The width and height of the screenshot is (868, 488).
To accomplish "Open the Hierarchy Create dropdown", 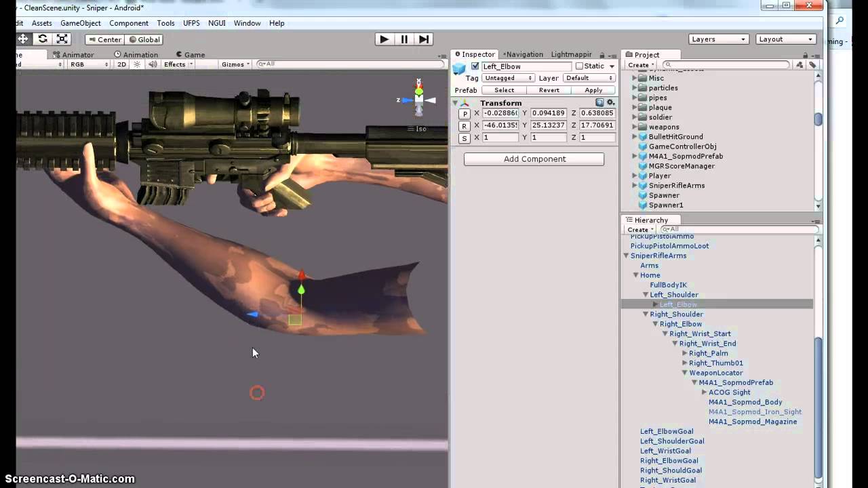I will tap(640, 230).
